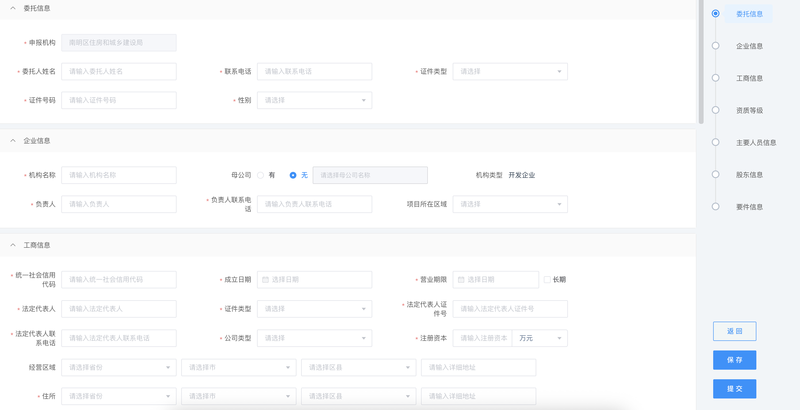Click the 保存 button
The image size is (800, 410).
tap(734, 360)
